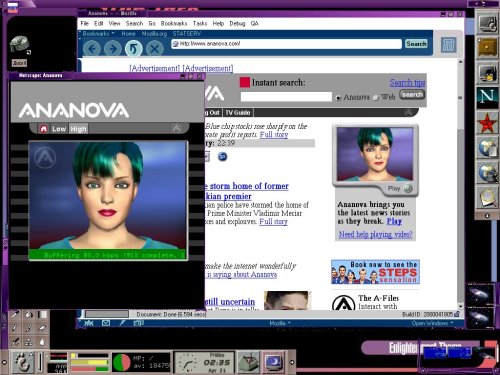Open the Need help playing video link

pyautogui.click(x=375, y=234)
